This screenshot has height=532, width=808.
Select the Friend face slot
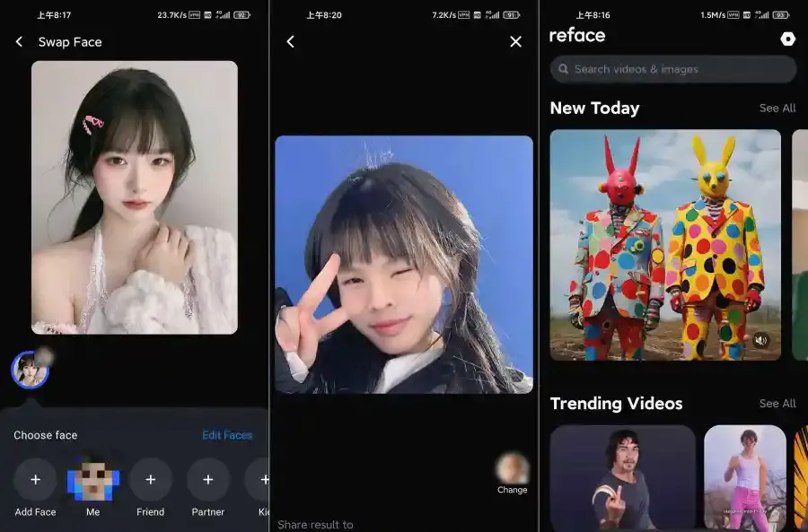[x=150, y=480]
